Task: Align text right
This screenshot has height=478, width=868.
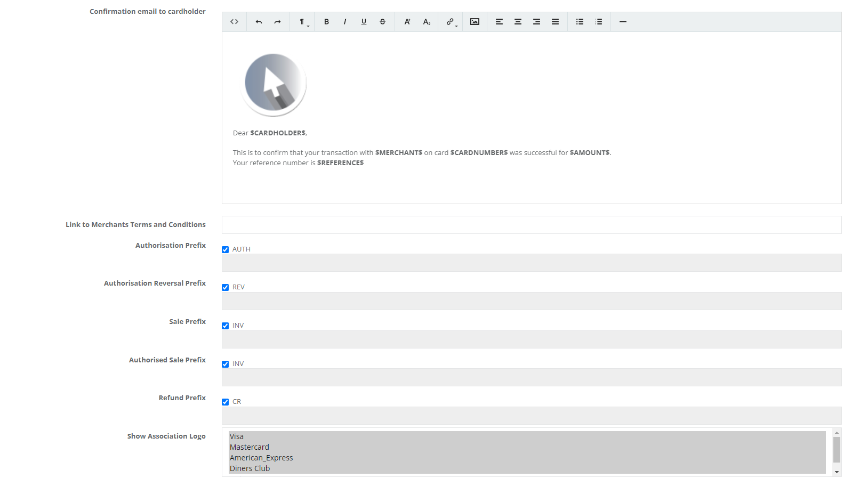Action: (536, 22)
